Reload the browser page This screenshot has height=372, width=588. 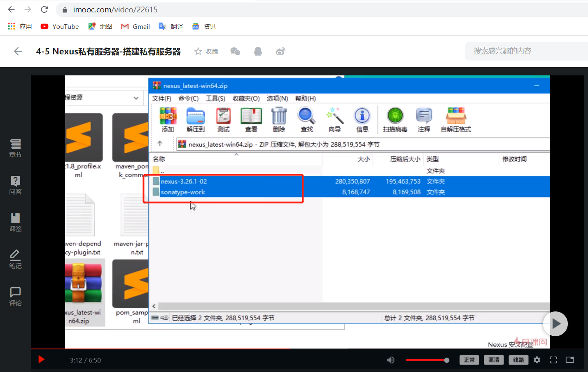44,9
